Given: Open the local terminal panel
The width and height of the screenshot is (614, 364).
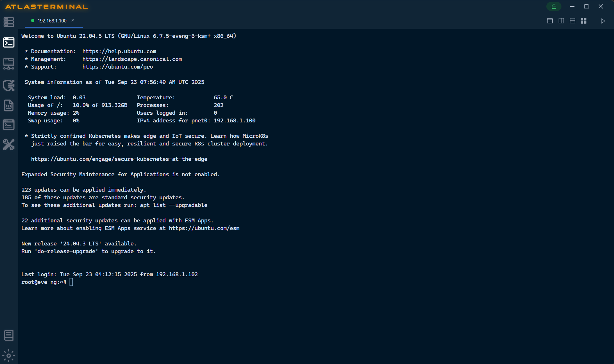Looking at the screenshot, I should point(9,125).
